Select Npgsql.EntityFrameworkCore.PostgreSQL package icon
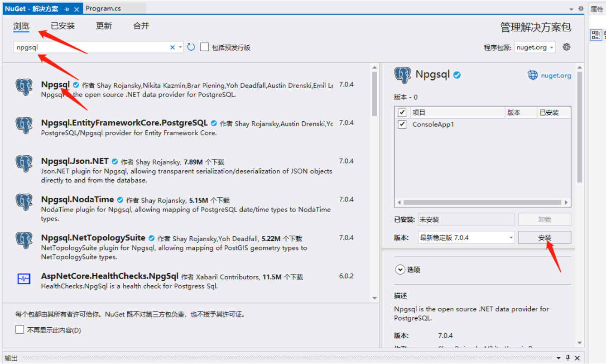 pos(24,125)
